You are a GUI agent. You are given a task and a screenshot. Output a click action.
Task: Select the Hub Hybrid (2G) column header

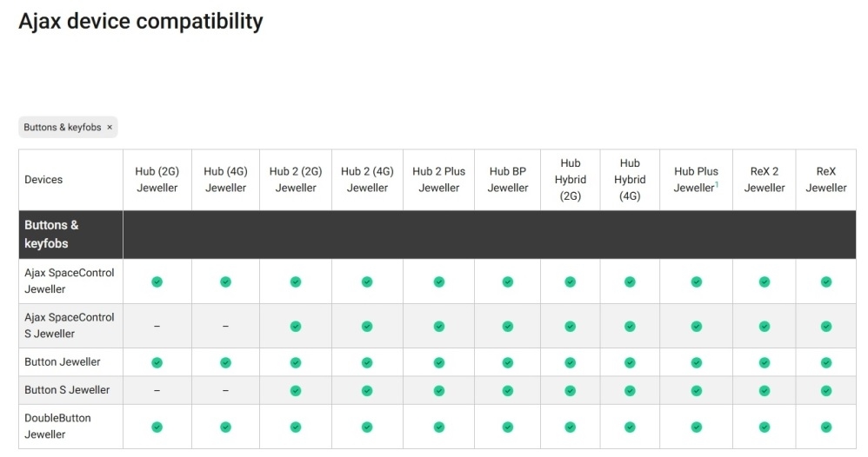570,180
